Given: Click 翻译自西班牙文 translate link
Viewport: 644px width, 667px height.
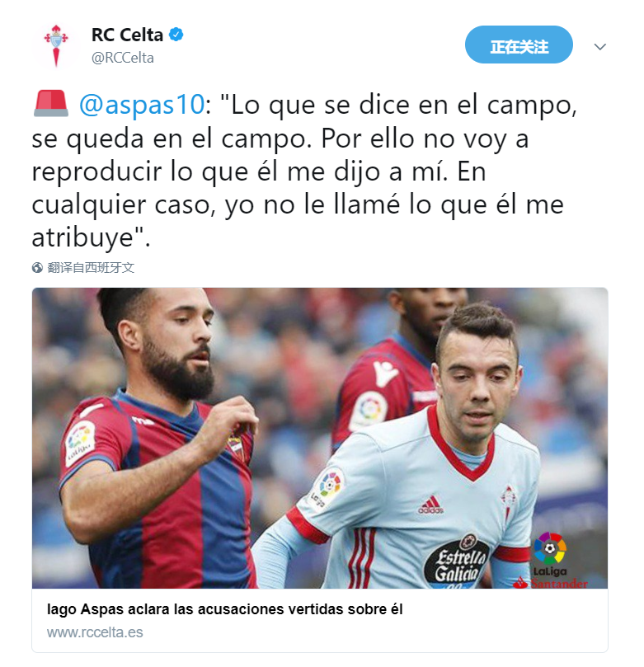Looking at the screenshot, I should click(x=91, y=268).
